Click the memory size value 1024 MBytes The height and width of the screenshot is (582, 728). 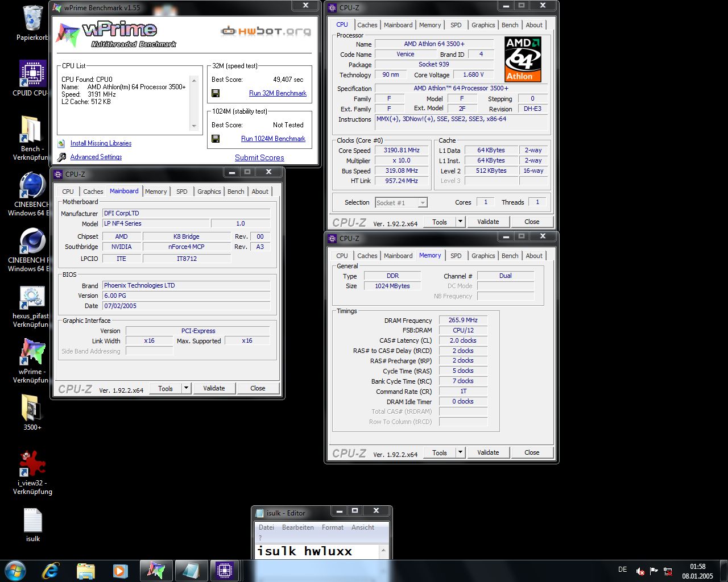click(x=392, y=286)
